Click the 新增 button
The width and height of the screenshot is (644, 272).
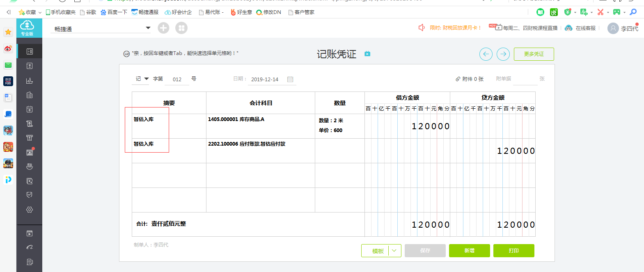click(469, 251)
